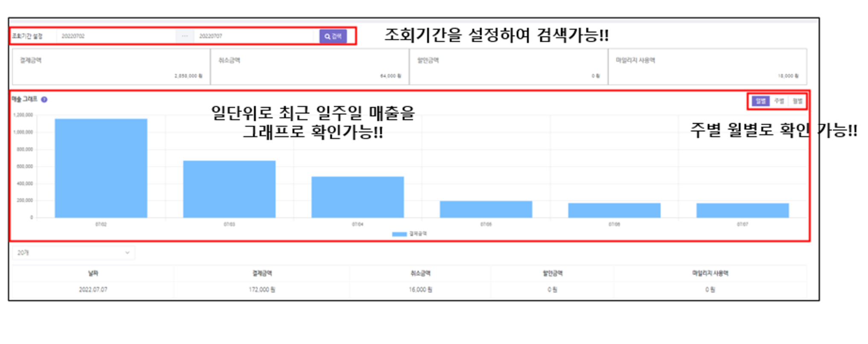Image resolution: width=868 pixels, height=344 pixels.
Task: Click the 할인금액 table column header
Action: (x=553, y=273)
